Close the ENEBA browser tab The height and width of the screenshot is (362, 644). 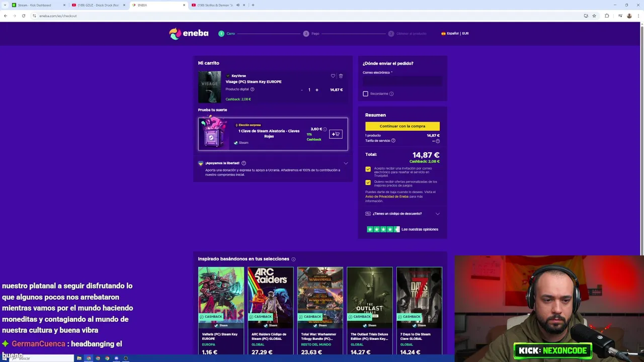(x=184, y=5)
